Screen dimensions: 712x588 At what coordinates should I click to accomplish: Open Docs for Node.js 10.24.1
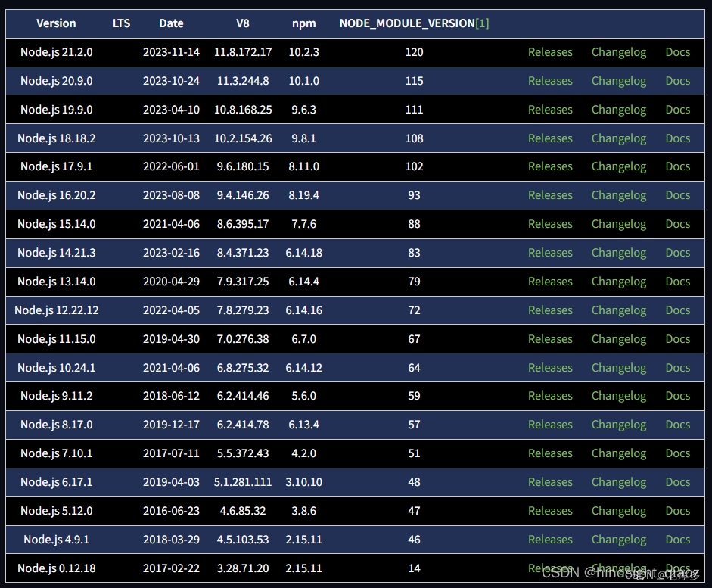tap(677, 367)
